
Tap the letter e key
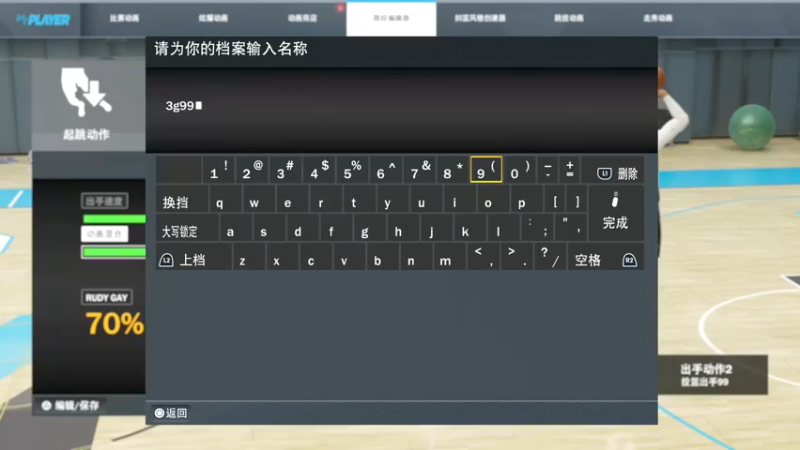[x=292, y=199]
